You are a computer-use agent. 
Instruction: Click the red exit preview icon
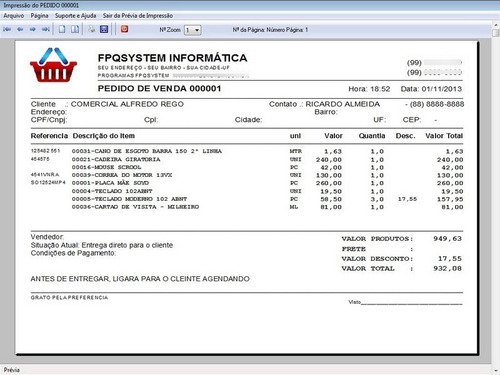pyautogui.click(x=125, y=29)
